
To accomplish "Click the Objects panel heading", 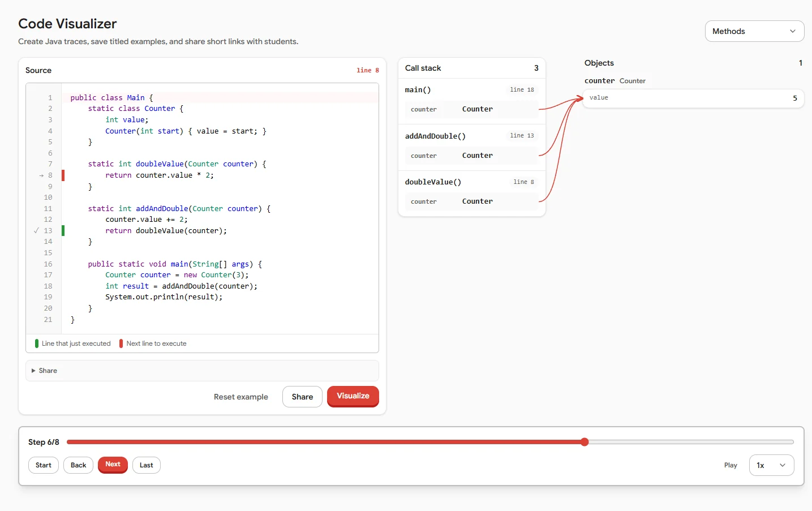I will coord(599,63).
